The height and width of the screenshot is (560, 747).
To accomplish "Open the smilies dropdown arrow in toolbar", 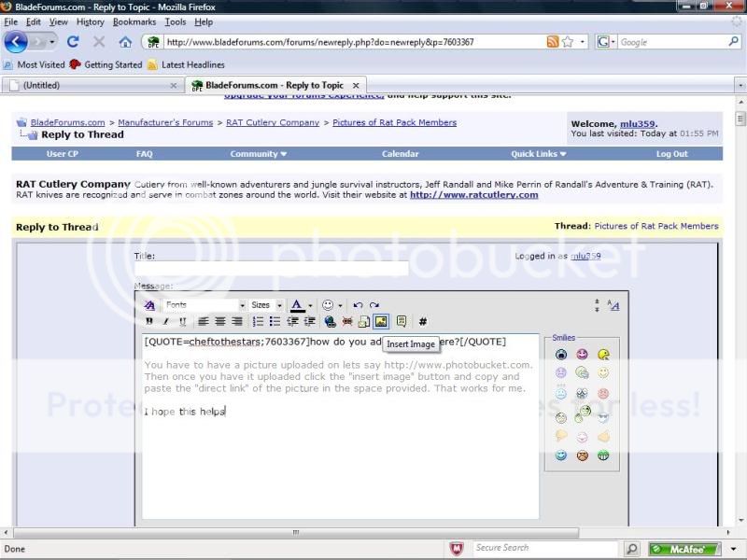I will point(340,306).
